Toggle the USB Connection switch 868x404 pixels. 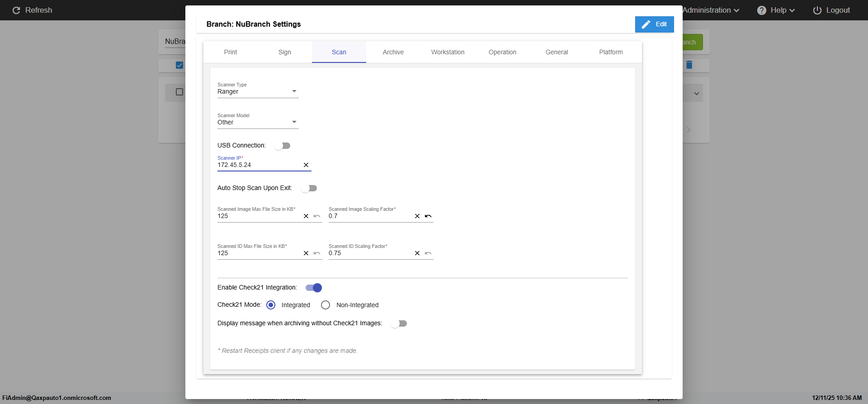coord(283,146)
